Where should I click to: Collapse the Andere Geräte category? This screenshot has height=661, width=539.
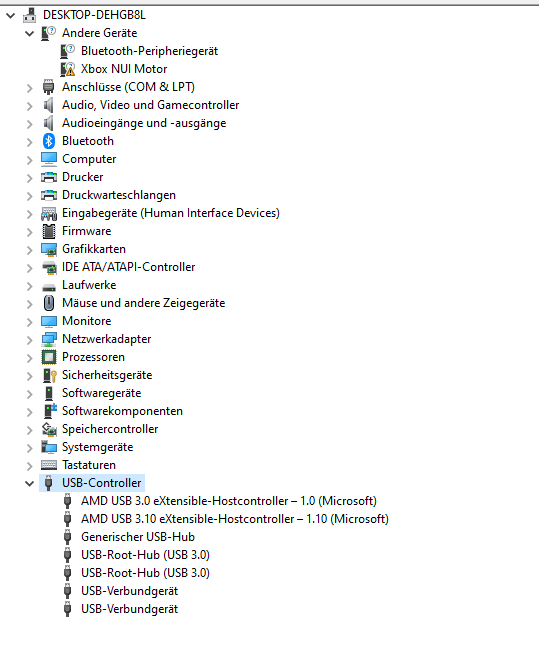click(x=29, y=34)
